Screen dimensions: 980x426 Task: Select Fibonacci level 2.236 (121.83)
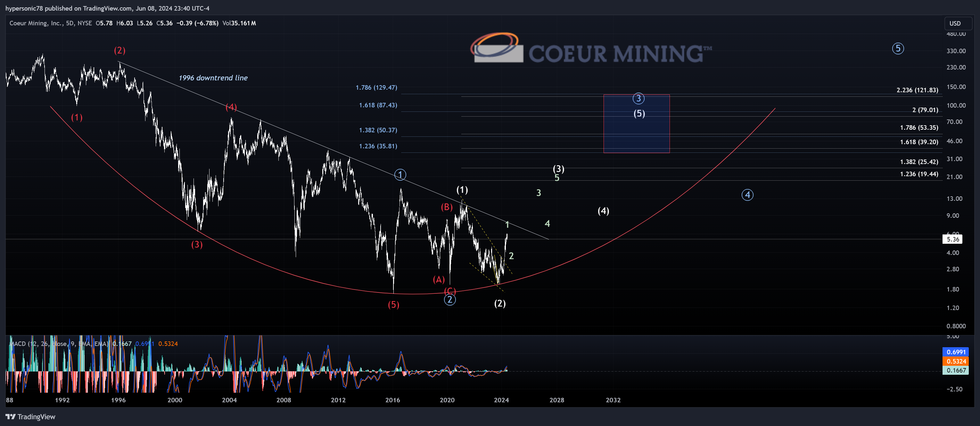[917, 90]
